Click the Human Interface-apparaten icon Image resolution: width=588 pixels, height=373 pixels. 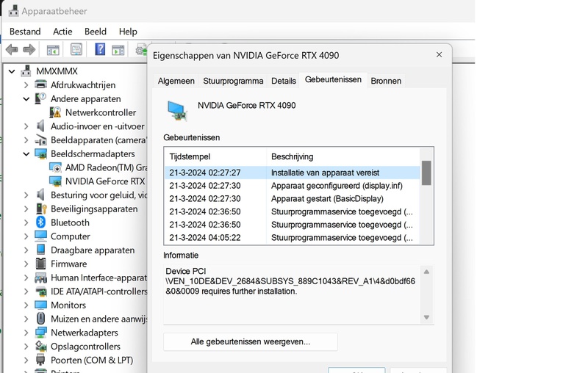pyautogui.click(x=41, y=278)
